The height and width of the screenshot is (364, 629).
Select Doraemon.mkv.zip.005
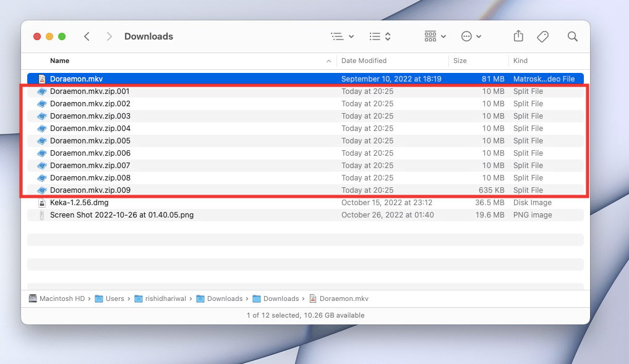pyautogui.click(x=306, y=141)
